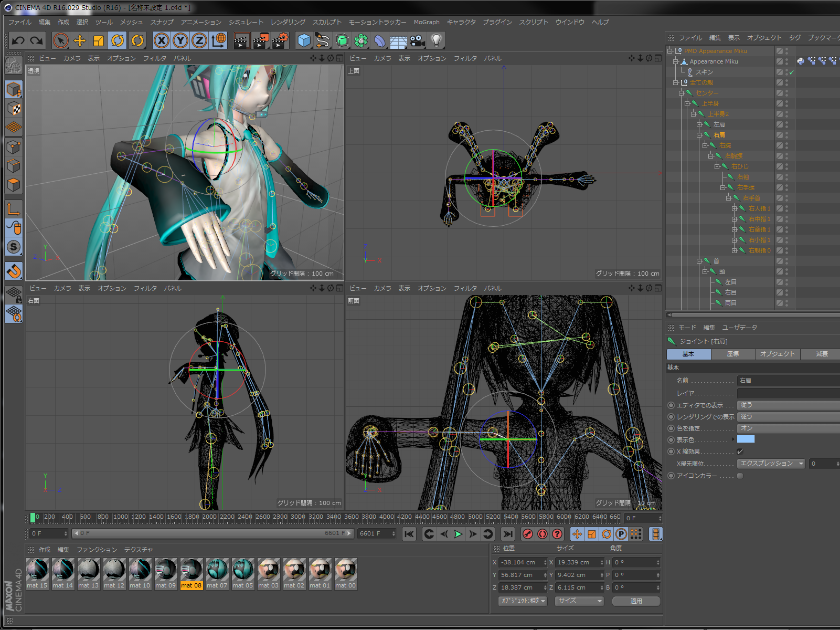Click the Undo arrow icon
The height and width of the screenshot is (630, 840).
click(x=18, y=40)
